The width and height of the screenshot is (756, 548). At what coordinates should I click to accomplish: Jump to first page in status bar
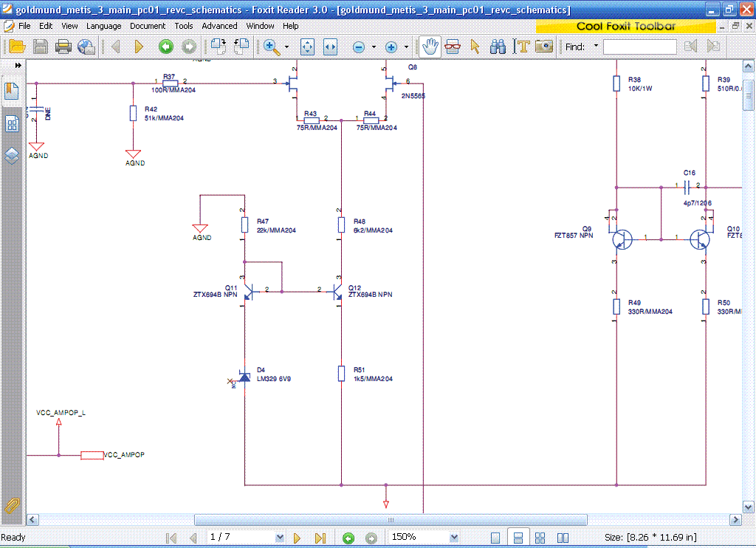[171, 538]
